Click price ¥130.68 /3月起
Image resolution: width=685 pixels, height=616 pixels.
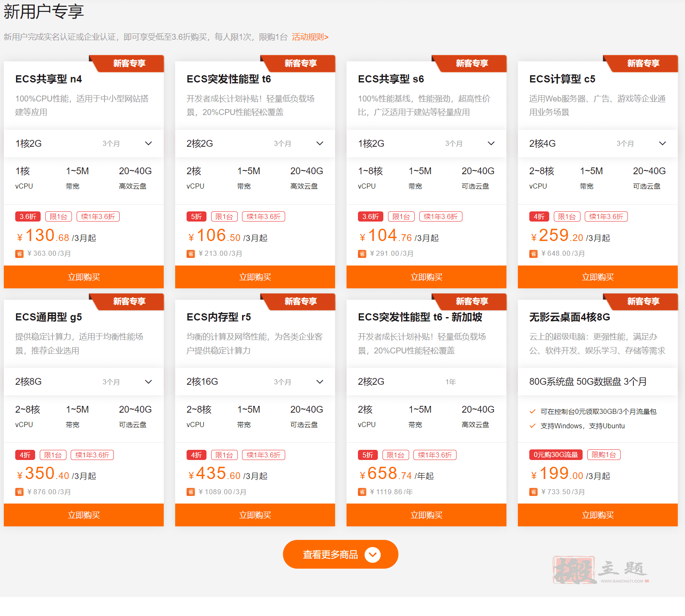click(x=56, y=235)
